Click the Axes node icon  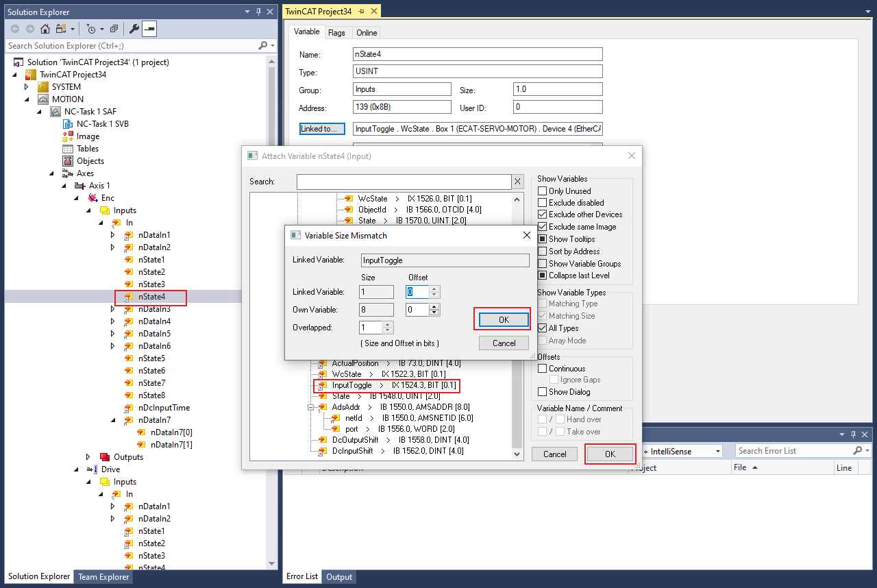(x=68, y=173)
